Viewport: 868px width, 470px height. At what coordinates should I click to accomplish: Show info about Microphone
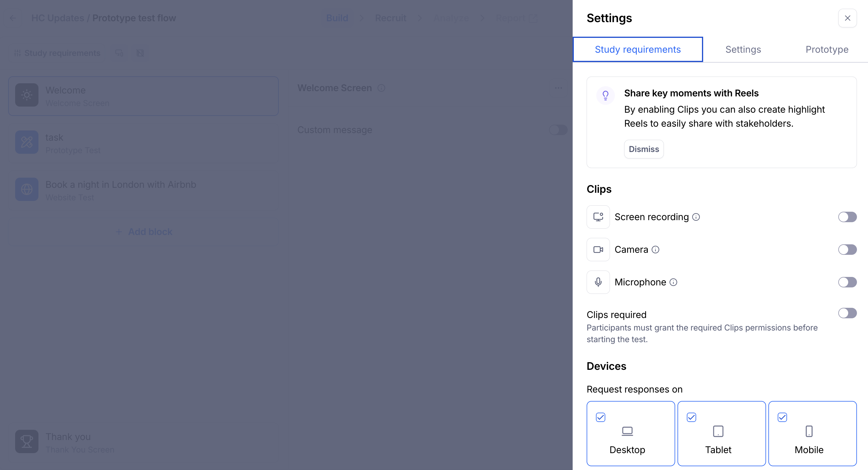click(x=673, y=282)
